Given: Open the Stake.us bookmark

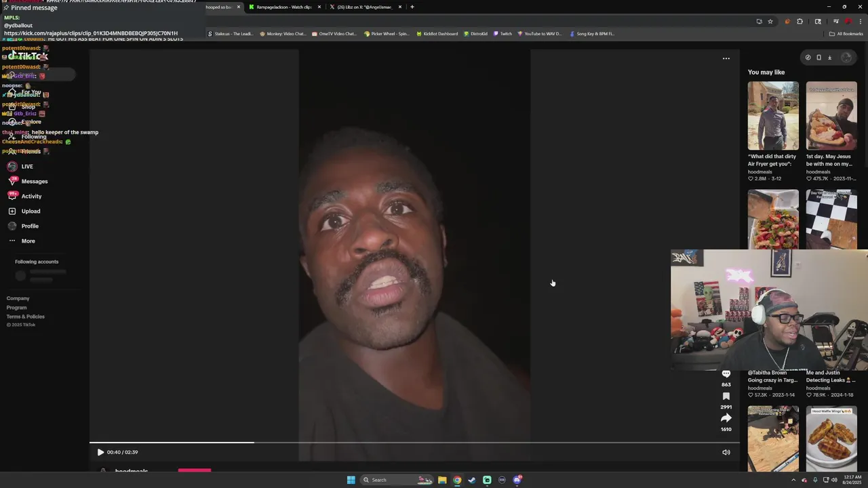Looking at the screenshot, I should coord(230,34).
